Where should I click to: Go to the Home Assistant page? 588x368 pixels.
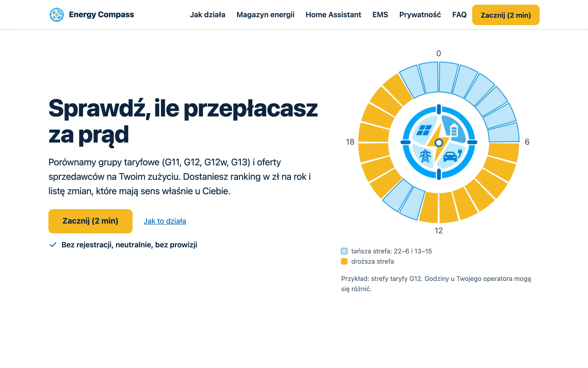pos(333,15)
